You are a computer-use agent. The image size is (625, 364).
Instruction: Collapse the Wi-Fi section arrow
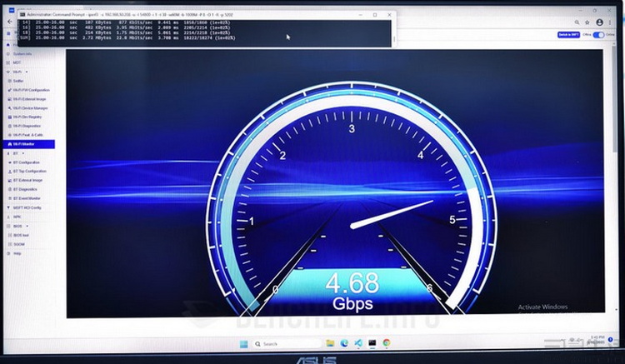coord(27,72)
